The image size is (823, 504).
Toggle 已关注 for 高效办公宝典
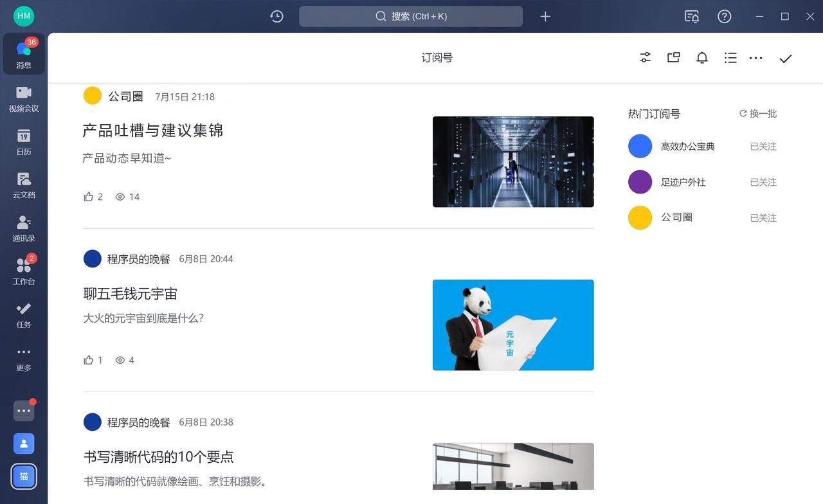[763, 147]
